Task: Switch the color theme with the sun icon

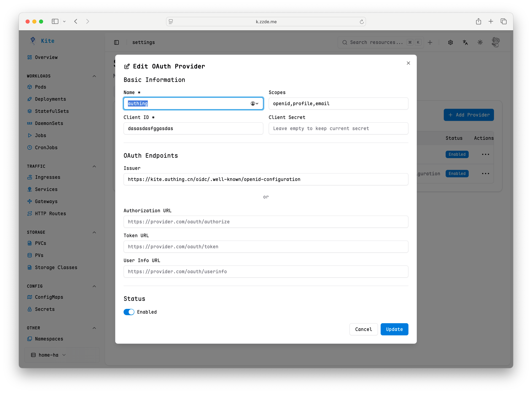Action: point(480,42)
